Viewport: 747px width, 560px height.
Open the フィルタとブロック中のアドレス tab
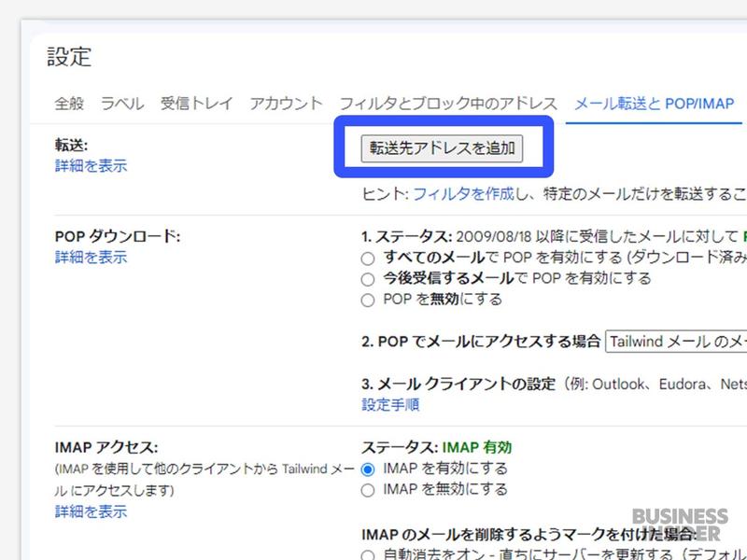click(x=448, y=104)
